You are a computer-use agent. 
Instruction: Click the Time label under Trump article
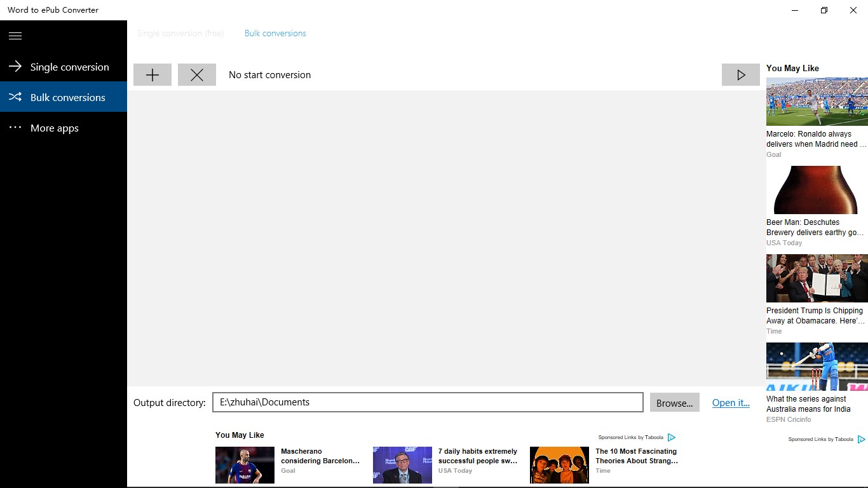pos(774,331)
